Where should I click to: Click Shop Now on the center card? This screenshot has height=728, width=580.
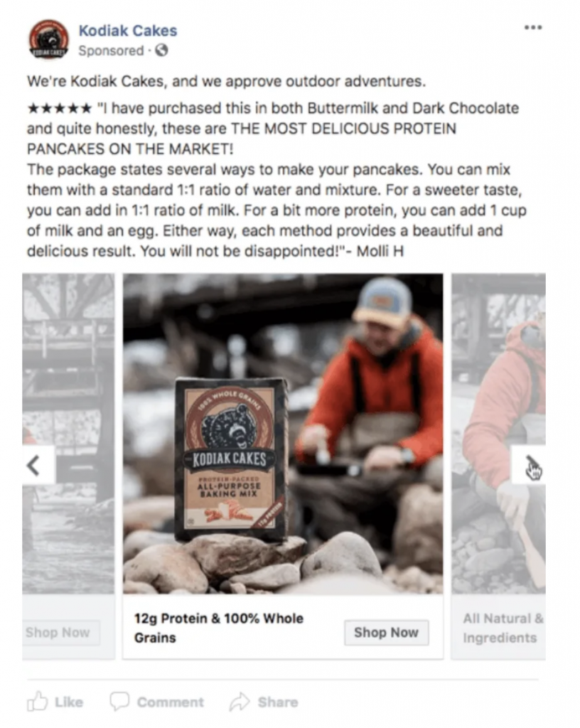click(386, 632)
